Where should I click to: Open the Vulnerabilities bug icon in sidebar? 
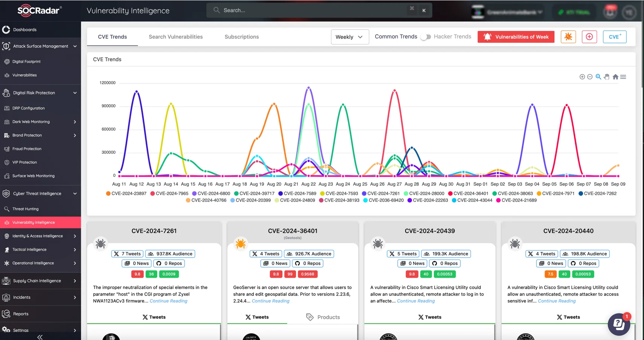[7, 75]
